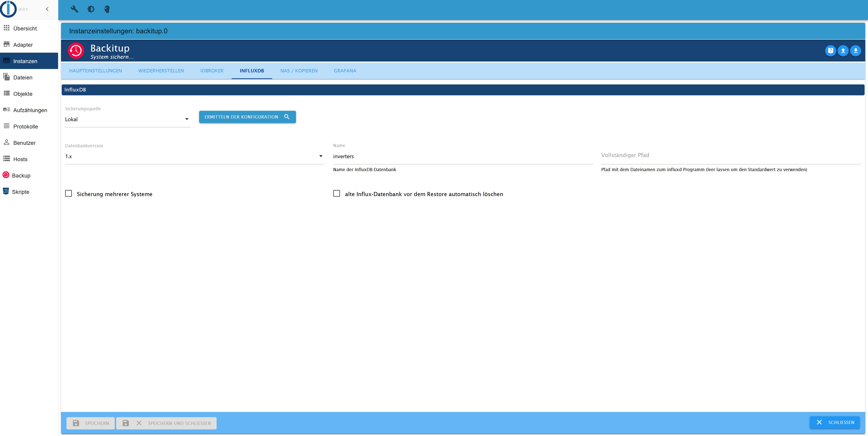Click Ermitteln der Konfiguration button
Screen dimensions: 868x436
pyautogui.click(x=247, y=117)
